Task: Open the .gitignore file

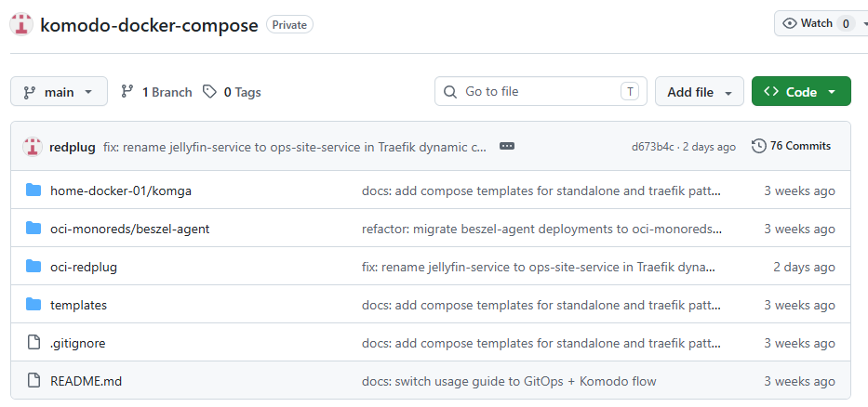Action: 77,344
